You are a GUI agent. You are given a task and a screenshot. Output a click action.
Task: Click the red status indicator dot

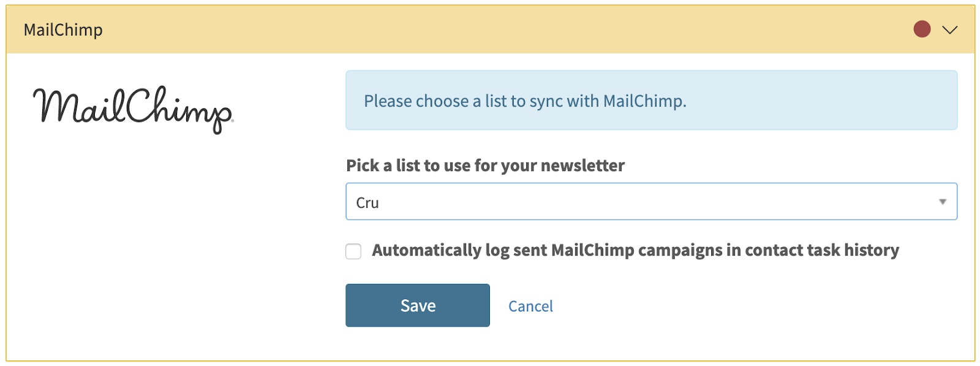[x=922, y=29]
